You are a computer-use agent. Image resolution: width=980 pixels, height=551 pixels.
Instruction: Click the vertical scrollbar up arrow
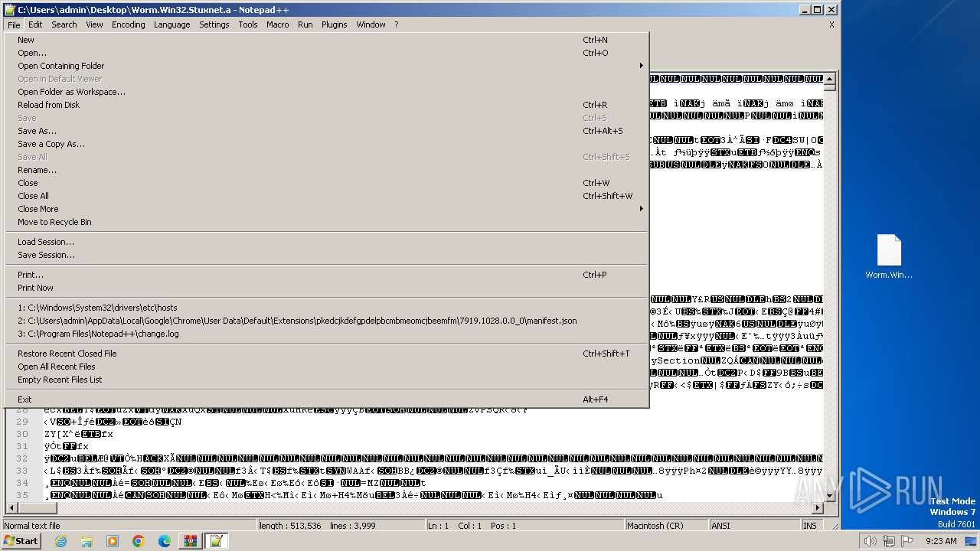[831, 78]
